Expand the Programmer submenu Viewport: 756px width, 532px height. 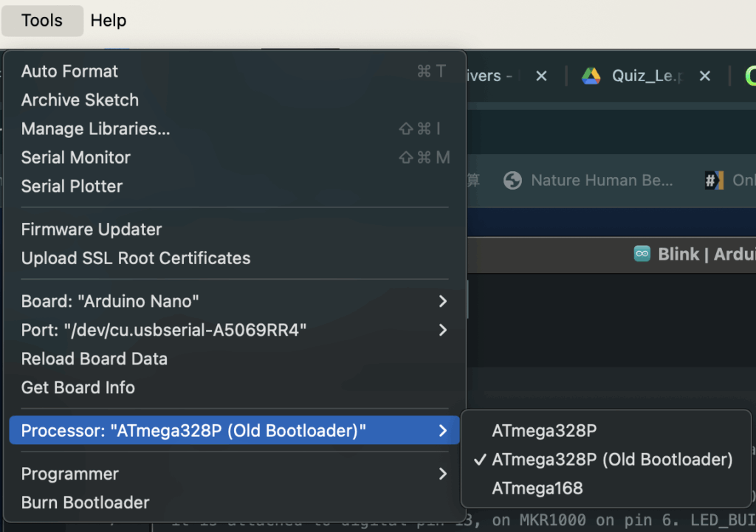coord(234,474)
